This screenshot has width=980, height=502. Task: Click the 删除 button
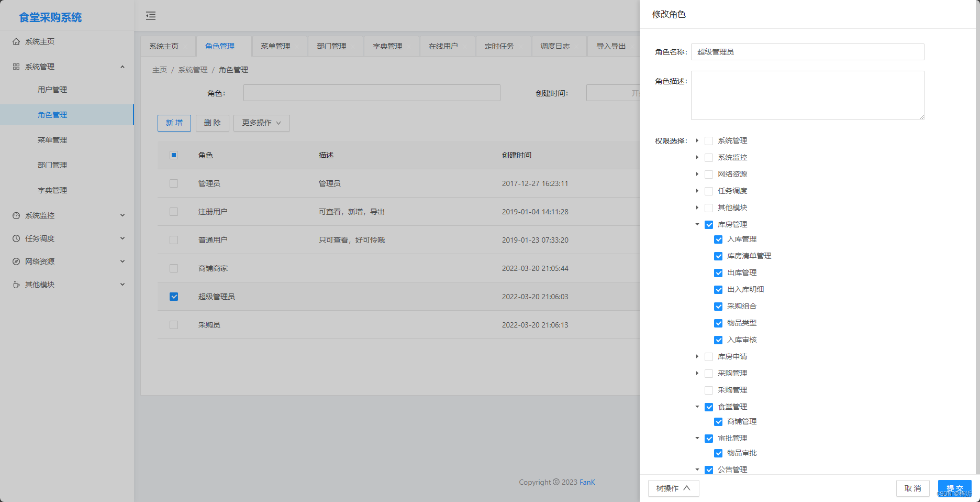click(212, 123)
